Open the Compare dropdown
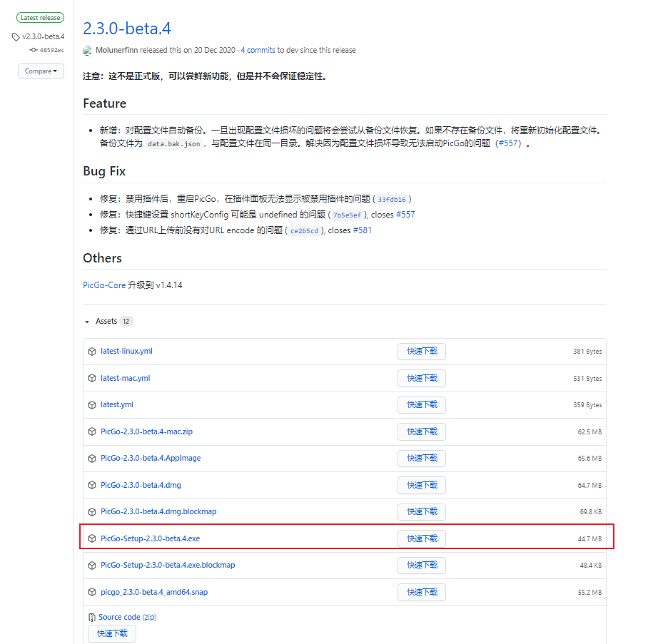 pos(41,71)
